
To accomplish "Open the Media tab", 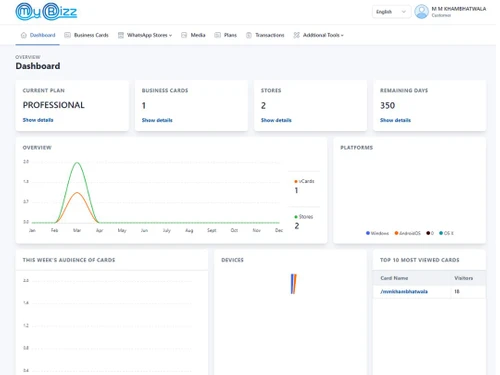I will pos(193,35).
